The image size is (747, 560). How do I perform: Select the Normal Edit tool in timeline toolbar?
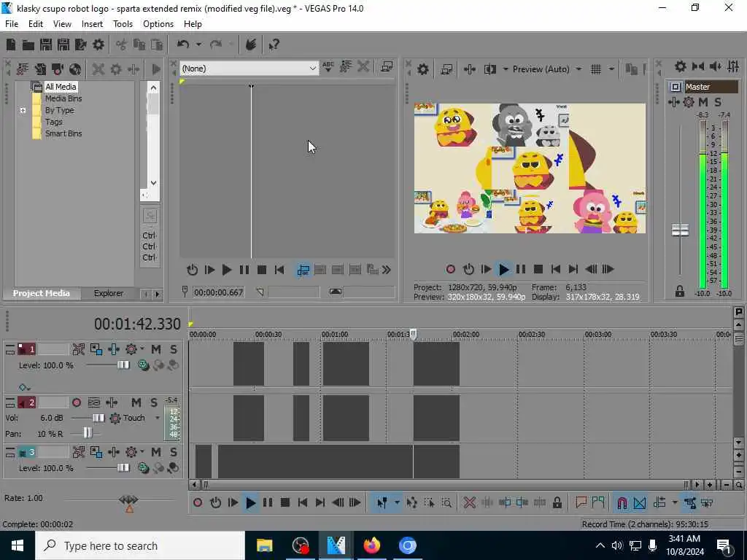click(x=382, y=503)
